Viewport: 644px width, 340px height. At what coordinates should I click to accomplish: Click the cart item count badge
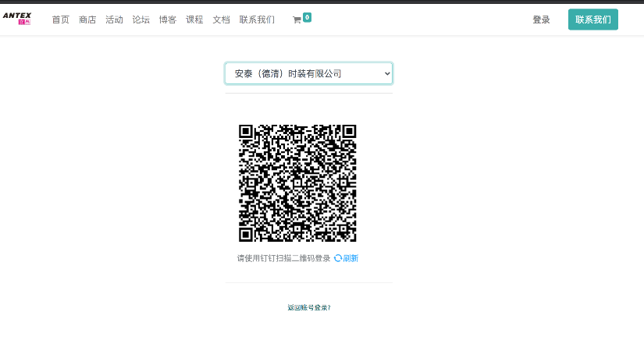(307, 17)
